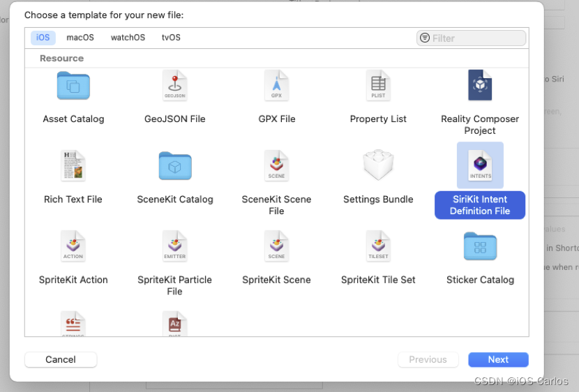This screenshot has height=392, width=579.
Task: Click the GPX File label
Action: tap(276, 119)
